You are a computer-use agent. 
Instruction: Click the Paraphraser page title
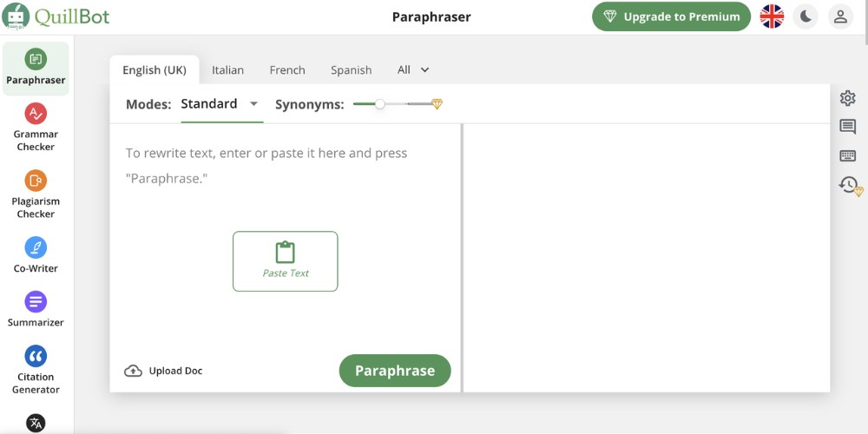click(x=431, y=17)
